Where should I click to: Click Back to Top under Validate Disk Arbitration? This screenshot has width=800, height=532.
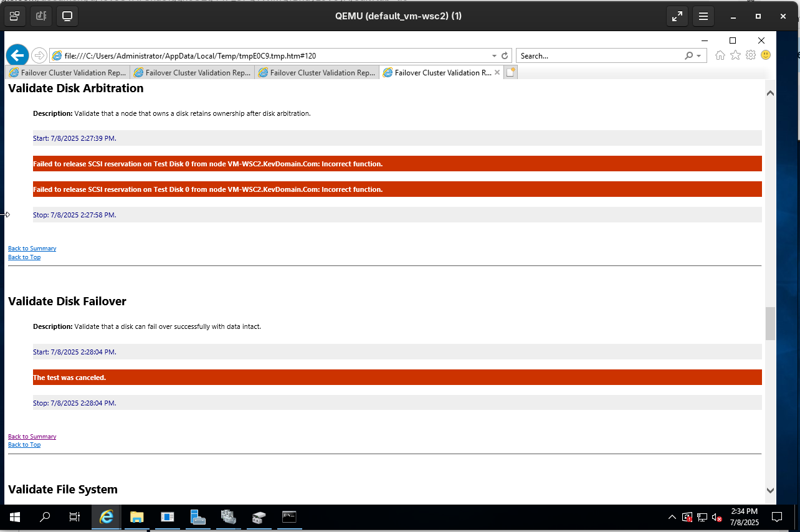click(24, 257)
